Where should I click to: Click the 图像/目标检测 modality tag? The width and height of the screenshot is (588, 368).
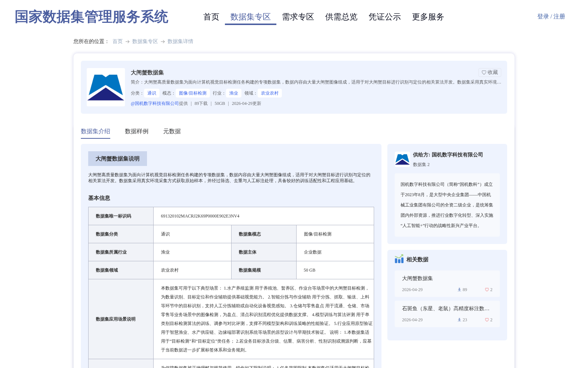(x=193, y=93)
